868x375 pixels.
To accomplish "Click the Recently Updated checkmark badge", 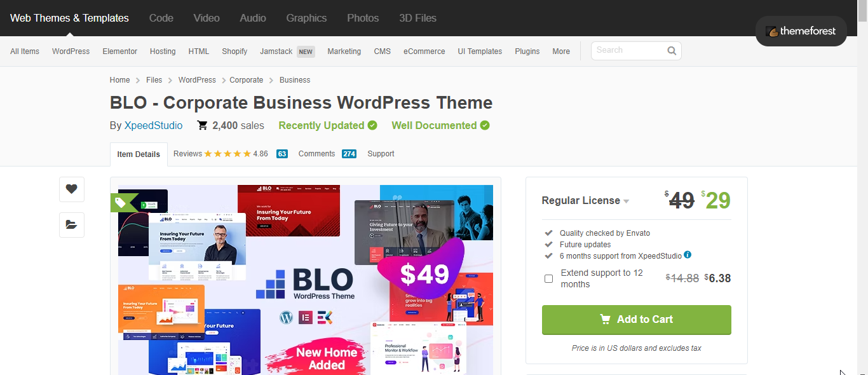I will coord(372,125).
